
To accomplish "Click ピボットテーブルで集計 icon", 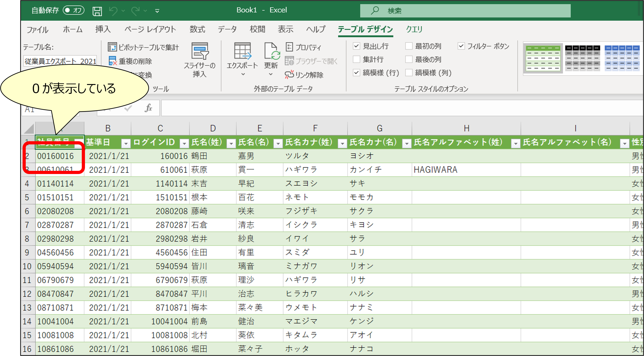I will 112,47.
